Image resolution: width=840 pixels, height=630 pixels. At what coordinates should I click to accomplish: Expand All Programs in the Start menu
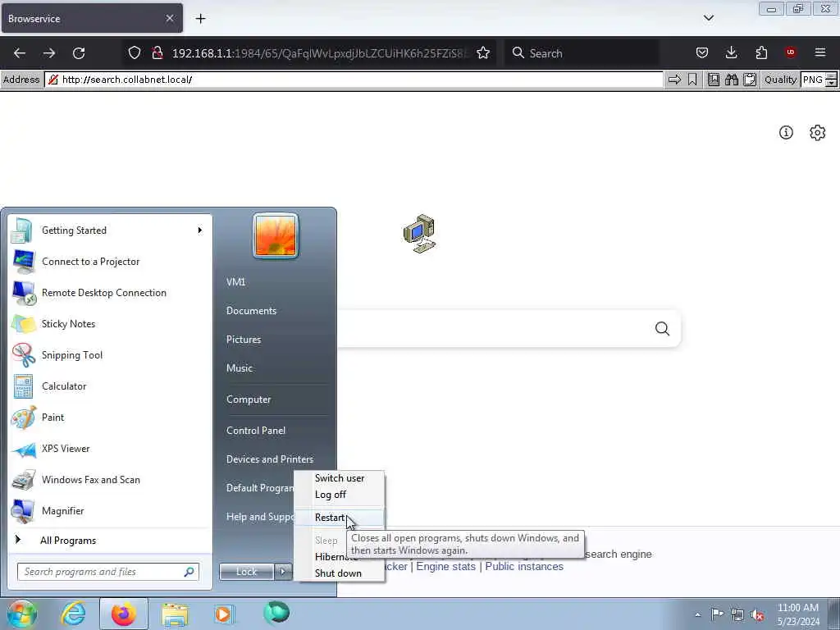[x=111, y=541]
